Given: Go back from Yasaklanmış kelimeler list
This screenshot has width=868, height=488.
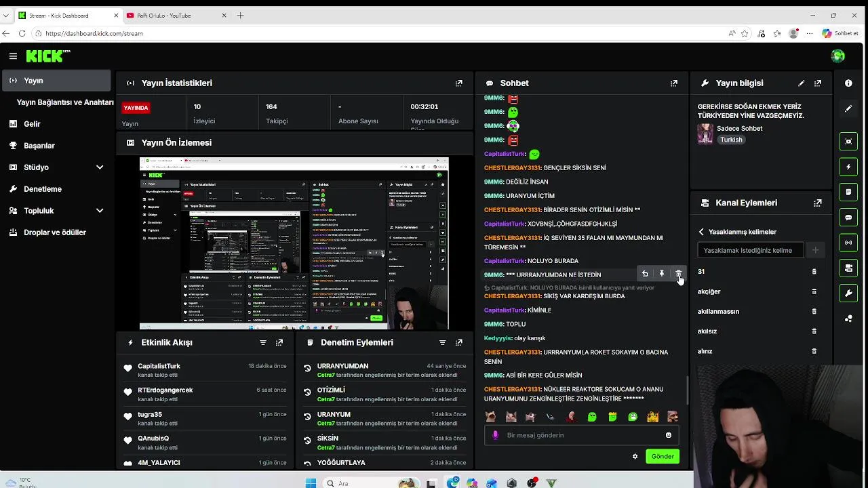Looking at the screenshot, I should pos(701,232).
